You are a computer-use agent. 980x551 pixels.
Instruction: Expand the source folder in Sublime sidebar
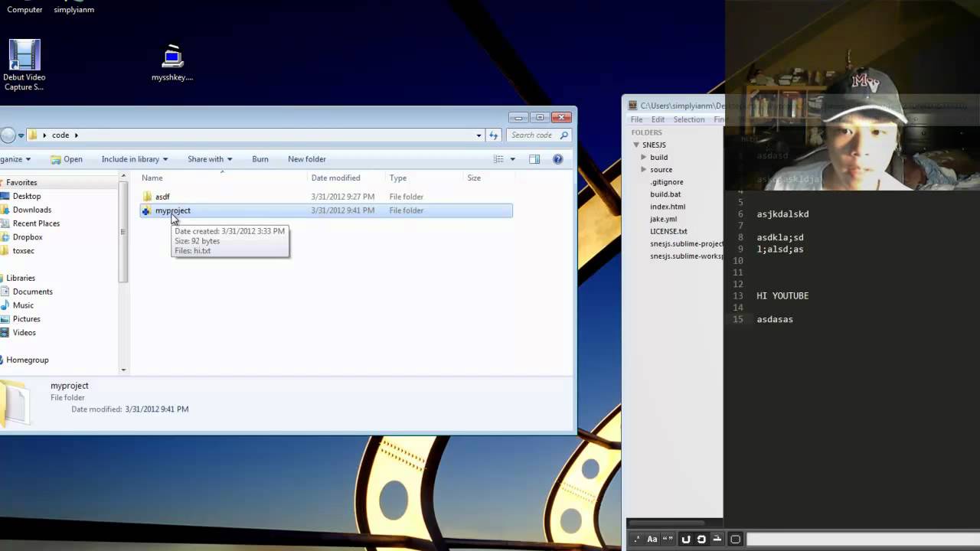pos(644,169)
